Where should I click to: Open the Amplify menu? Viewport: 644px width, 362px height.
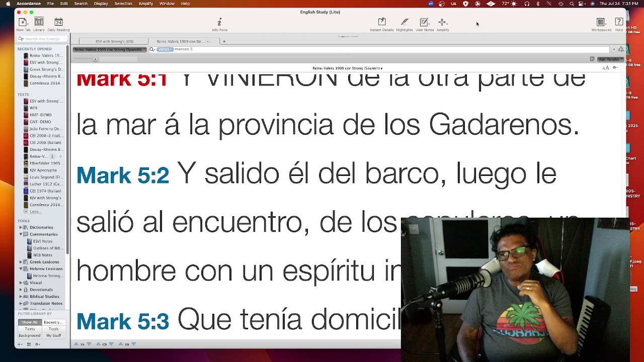pos(146,4)
